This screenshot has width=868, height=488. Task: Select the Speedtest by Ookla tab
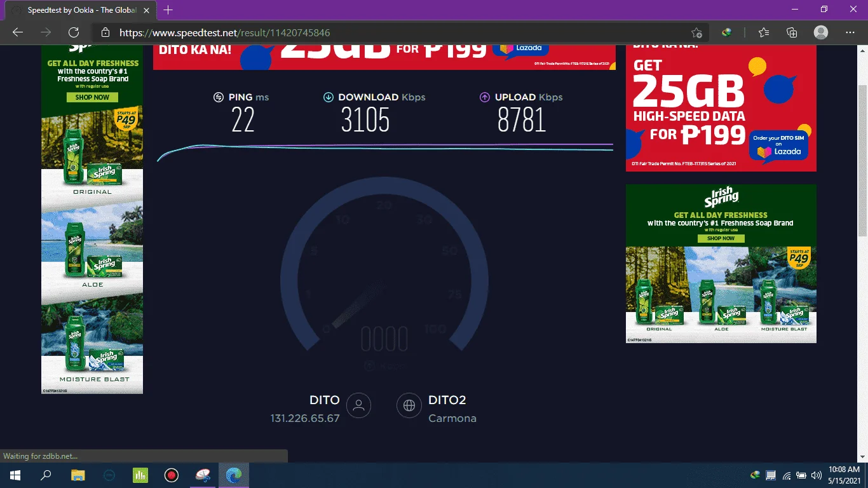[81, 10]
